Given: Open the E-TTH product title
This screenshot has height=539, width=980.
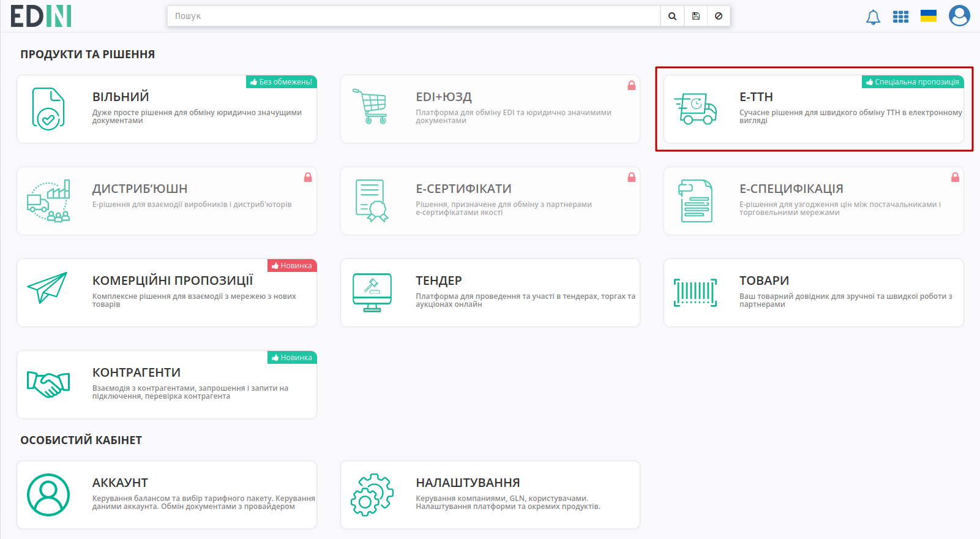Looking at the screenshot, I should [x=756, y=97].
